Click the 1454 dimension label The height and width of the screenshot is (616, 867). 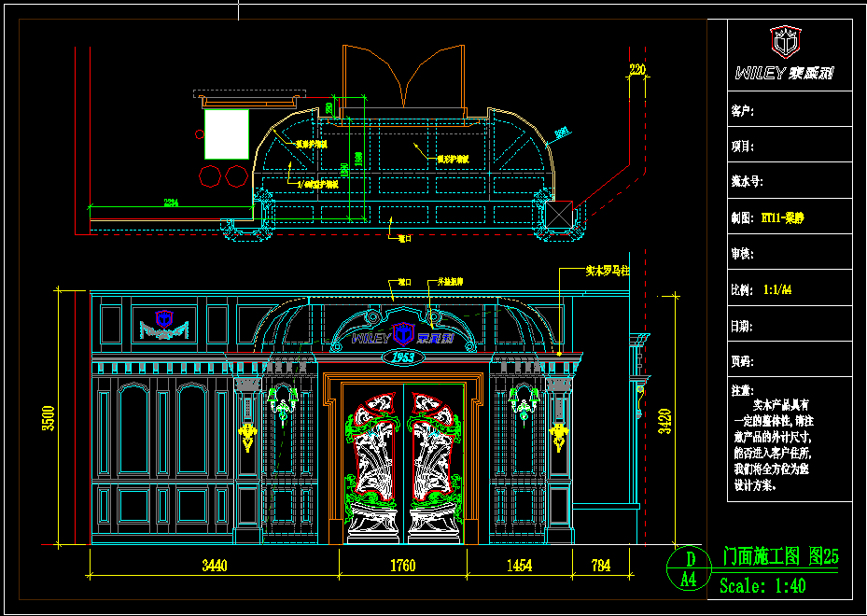519,565
